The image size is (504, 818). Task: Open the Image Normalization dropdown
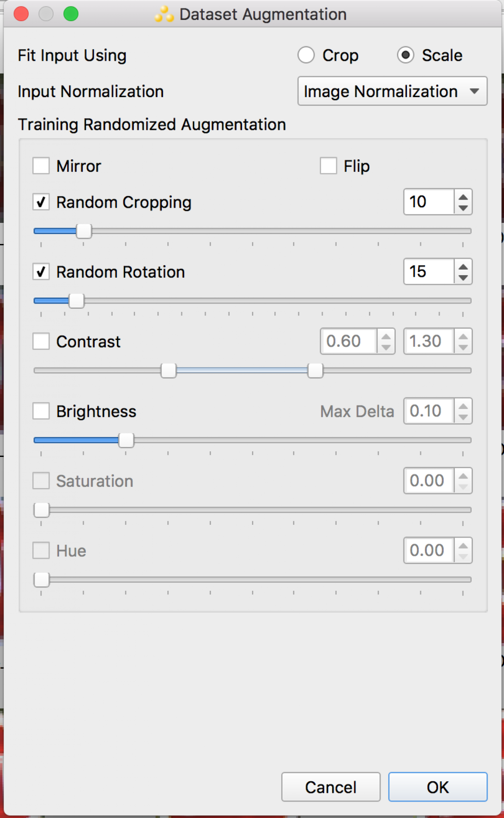392,91
